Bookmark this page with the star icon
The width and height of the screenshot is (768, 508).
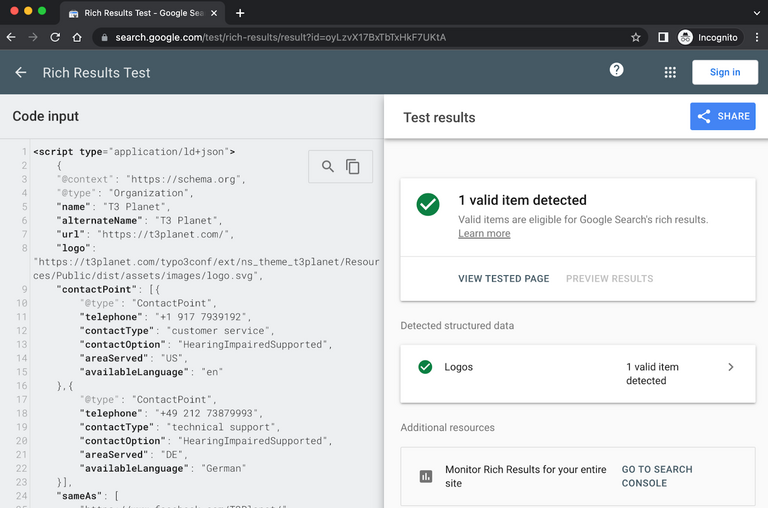tap(636, 37)
